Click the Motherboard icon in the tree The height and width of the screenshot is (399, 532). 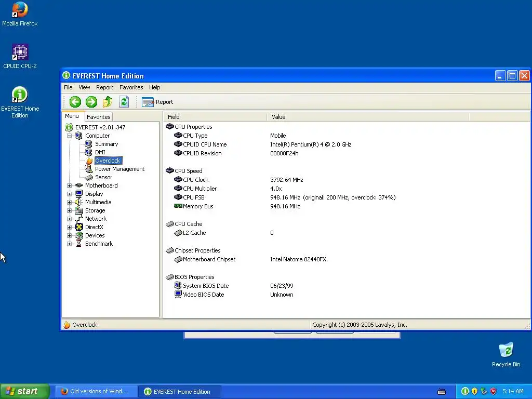pos(79,185)
